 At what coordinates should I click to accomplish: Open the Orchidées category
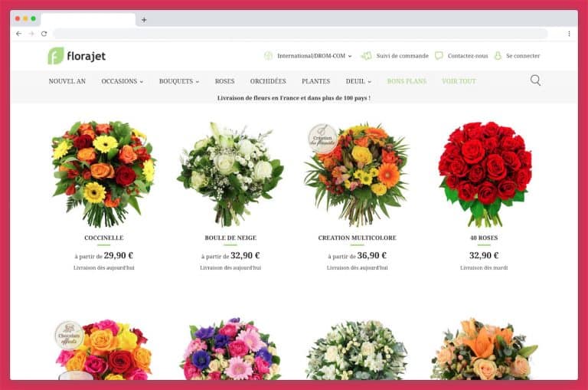tap(268, 81)
